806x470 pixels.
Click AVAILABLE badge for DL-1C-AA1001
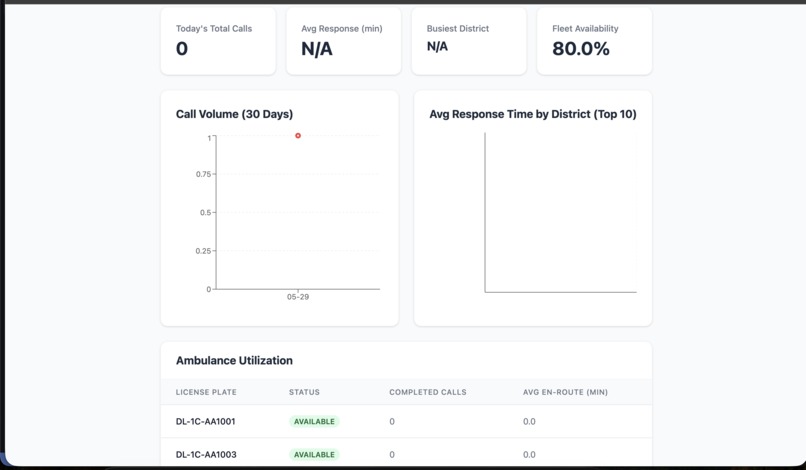(314, 422)
